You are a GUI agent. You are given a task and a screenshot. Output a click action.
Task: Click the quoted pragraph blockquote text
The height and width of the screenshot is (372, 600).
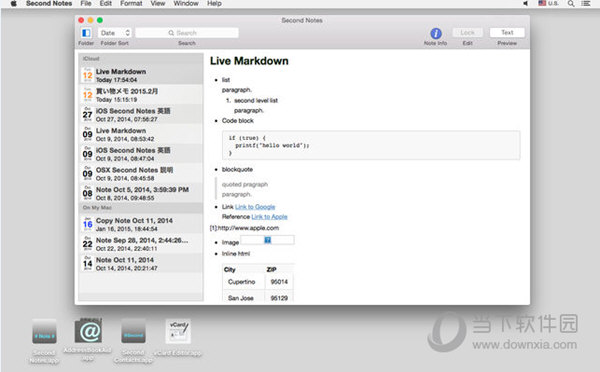tap(245, 184)
